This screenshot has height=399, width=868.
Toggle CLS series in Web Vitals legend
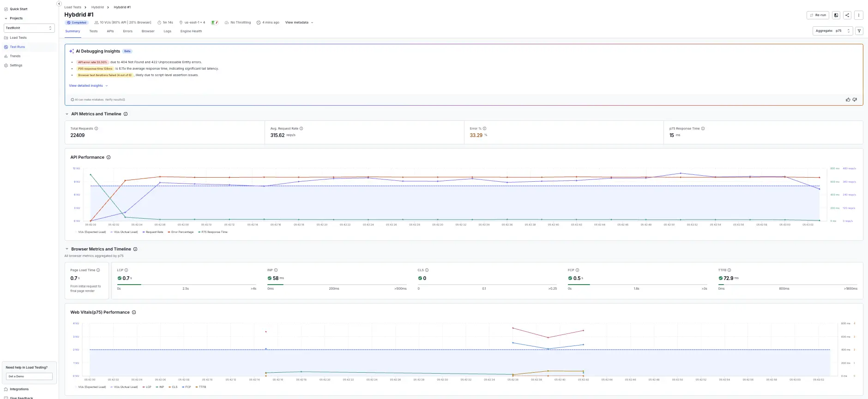click(x=173, y=387)
